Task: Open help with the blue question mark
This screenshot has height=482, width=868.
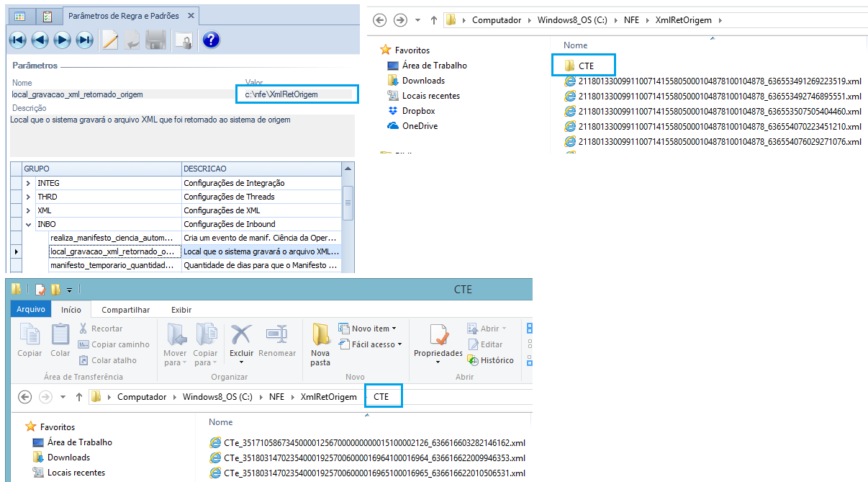Action: pyautogui.click(x=211, y=40)
